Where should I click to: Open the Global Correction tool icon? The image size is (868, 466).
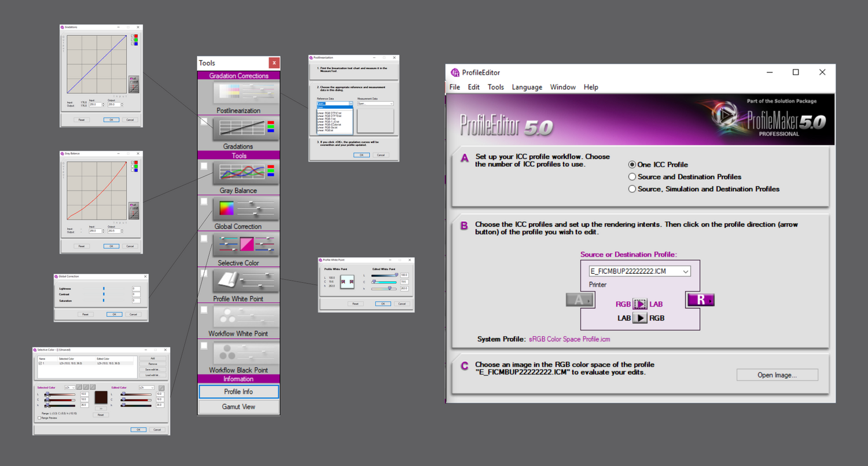point(245,209)
